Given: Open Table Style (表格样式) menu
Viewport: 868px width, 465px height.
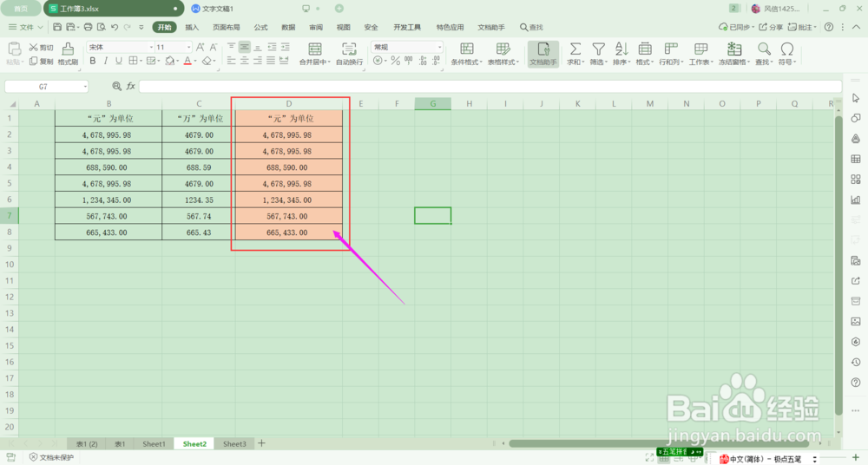Looking at the screenshot, I should click(x=503, y=54).
